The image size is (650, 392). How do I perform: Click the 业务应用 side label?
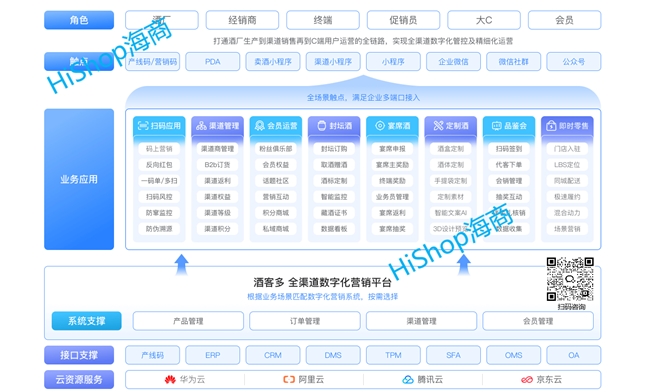pyautogui.click(x=79, y=179)
